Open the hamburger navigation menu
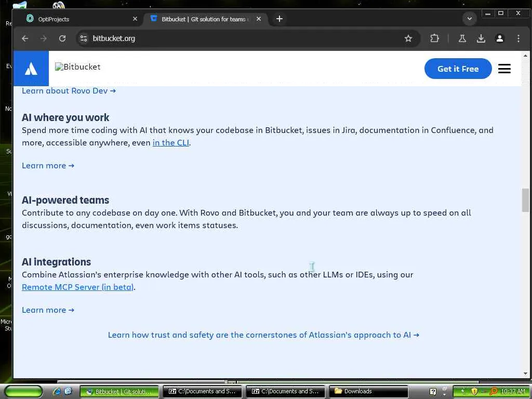This screenshot has height=399, width=532. click(504, 69)
